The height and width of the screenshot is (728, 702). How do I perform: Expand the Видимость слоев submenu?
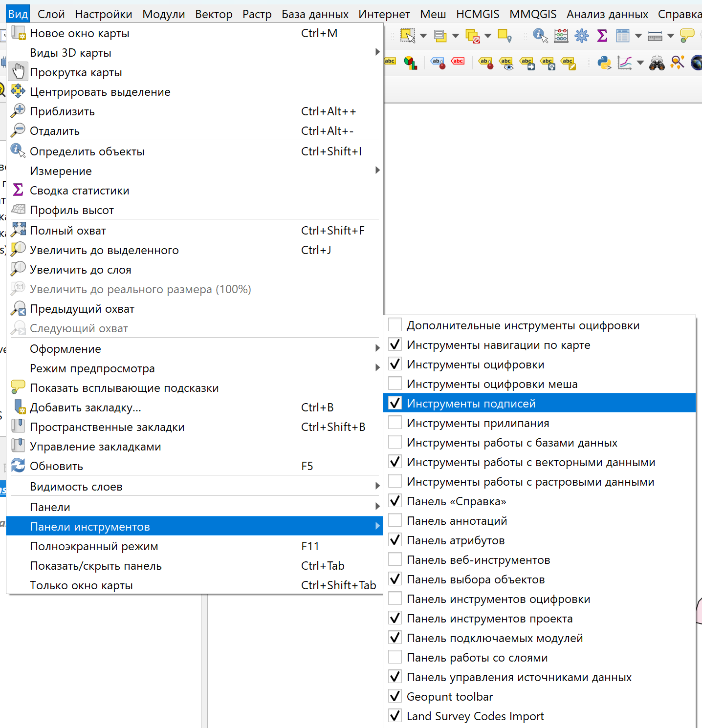pyautogui.click(x=195, y=487)
